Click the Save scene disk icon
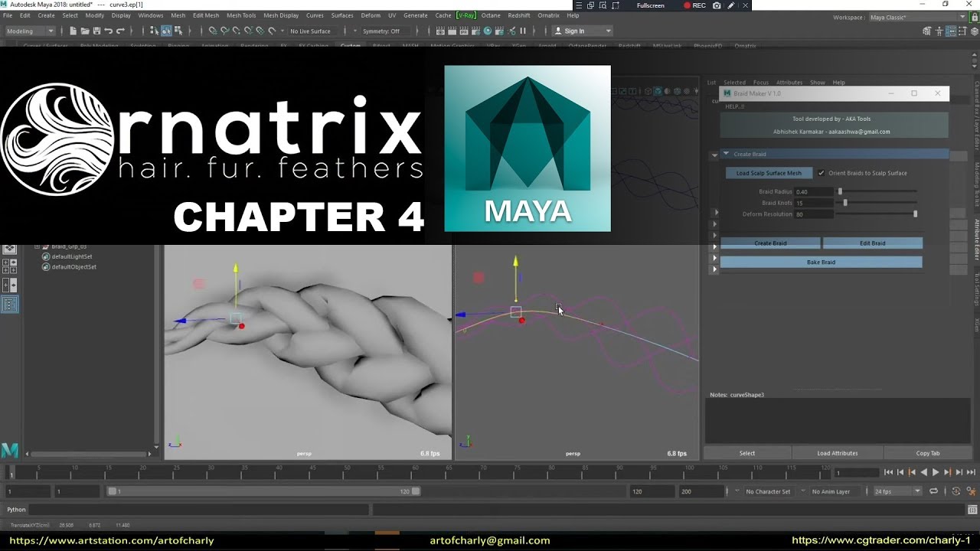 (96, 31)
